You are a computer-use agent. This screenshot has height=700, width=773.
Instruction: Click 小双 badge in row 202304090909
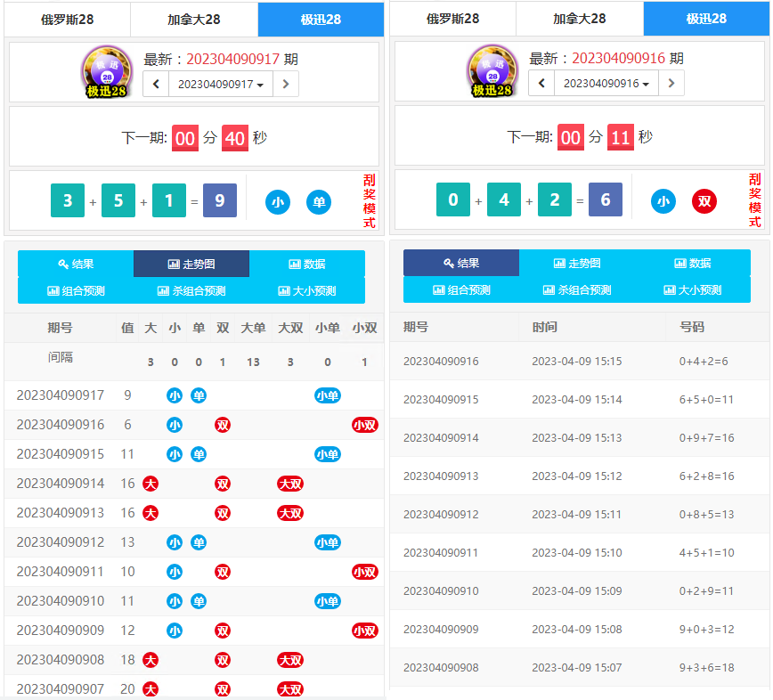[x=365, y=631]
